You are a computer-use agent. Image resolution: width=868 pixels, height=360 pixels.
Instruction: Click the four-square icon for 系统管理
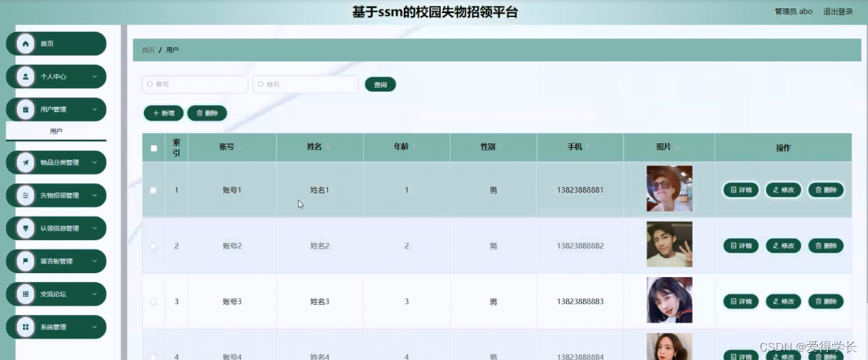(26, 326)
